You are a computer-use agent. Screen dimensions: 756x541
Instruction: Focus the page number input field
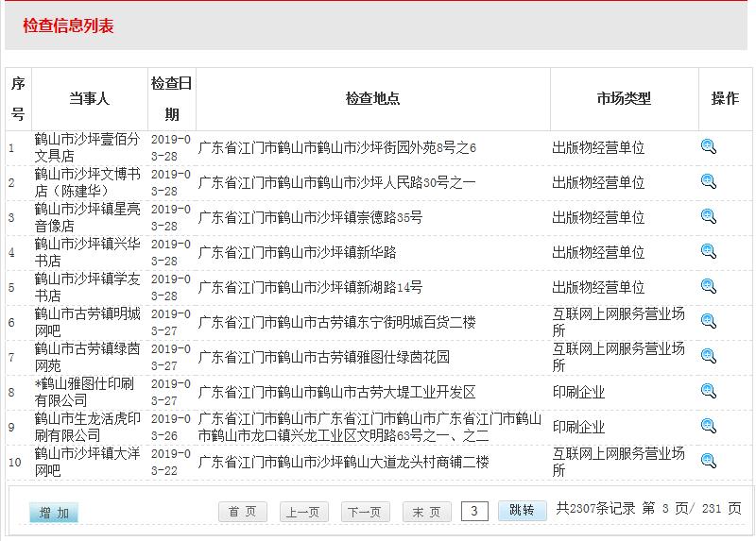tap(474, 512)
